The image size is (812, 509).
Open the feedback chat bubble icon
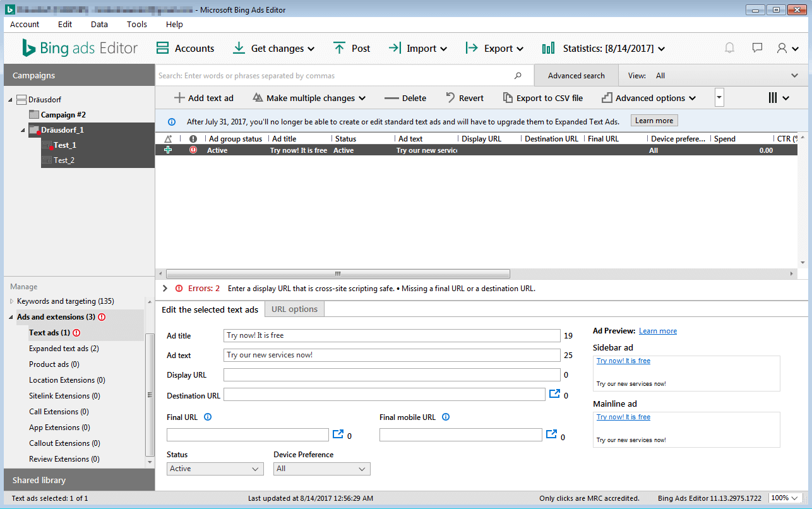pos(757,48)
